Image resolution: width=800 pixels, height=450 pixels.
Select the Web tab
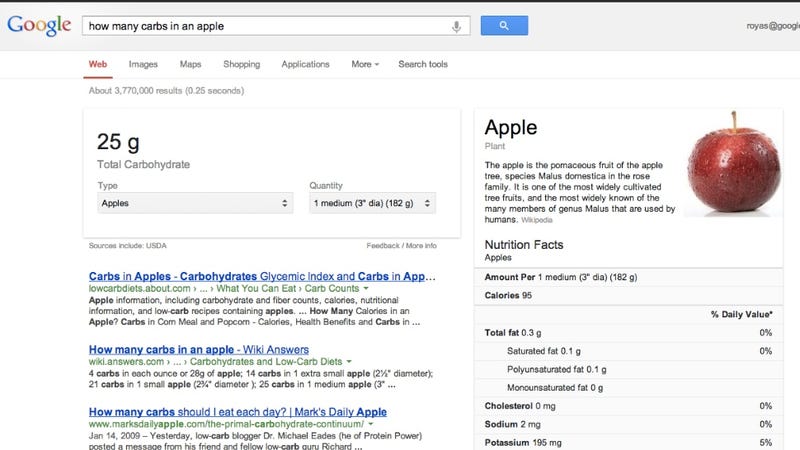point(98,64)
